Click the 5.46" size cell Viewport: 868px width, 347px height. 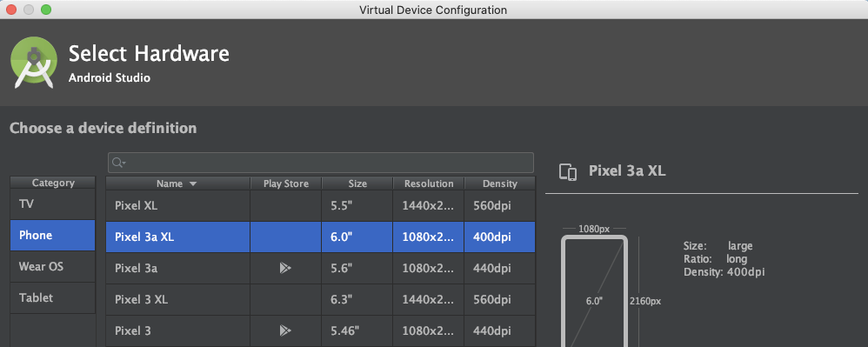357,331
